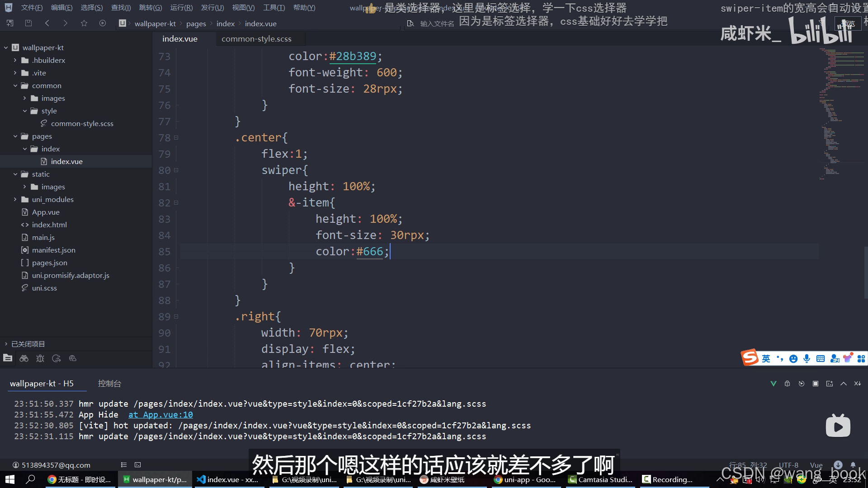
Task: Switch to common-style.scss editor tab
Action: click(256, 39)
